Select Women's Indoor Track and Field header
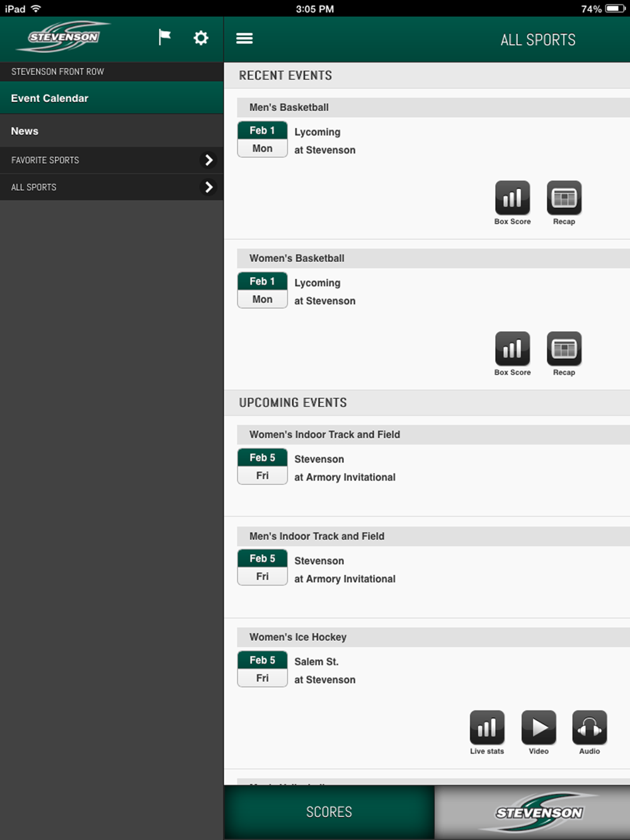The image size is (630, 840). click(433, 435)
